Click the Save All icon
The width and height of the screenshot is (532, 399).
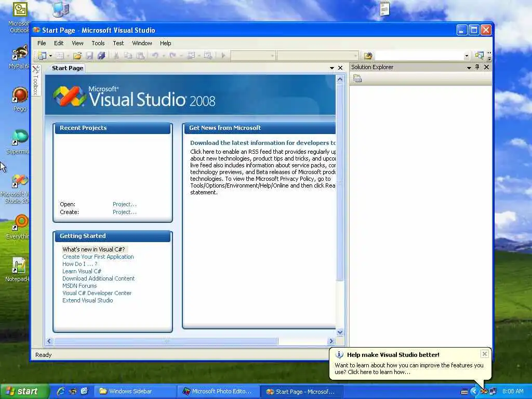101,56
